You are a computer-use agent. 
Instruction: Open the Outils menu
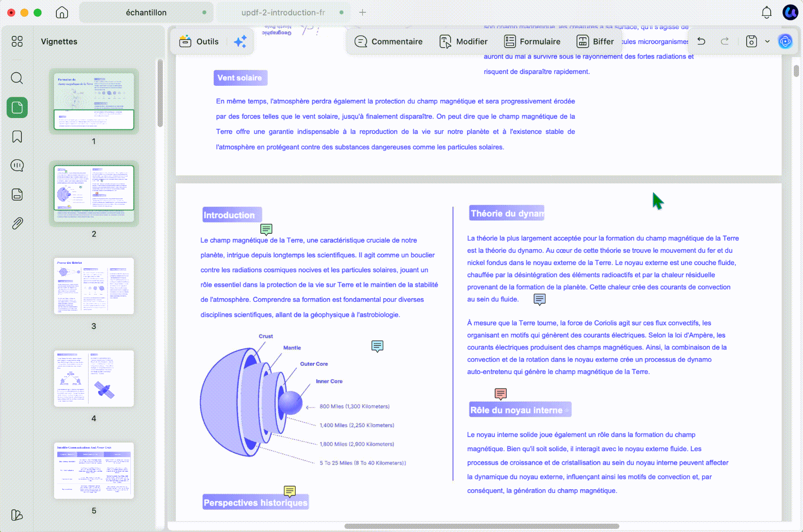[x=199, y=42]
